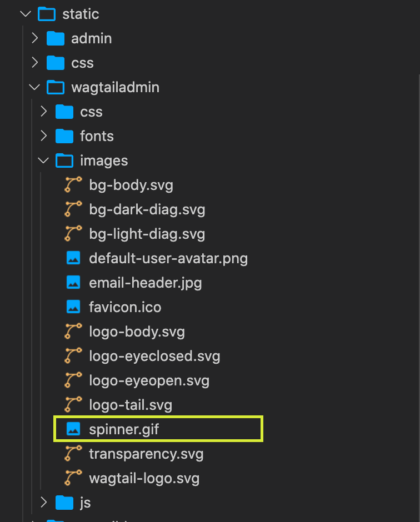Click the image icon beside email-header.jpg

pyautogui.click(x=73, y=282)
